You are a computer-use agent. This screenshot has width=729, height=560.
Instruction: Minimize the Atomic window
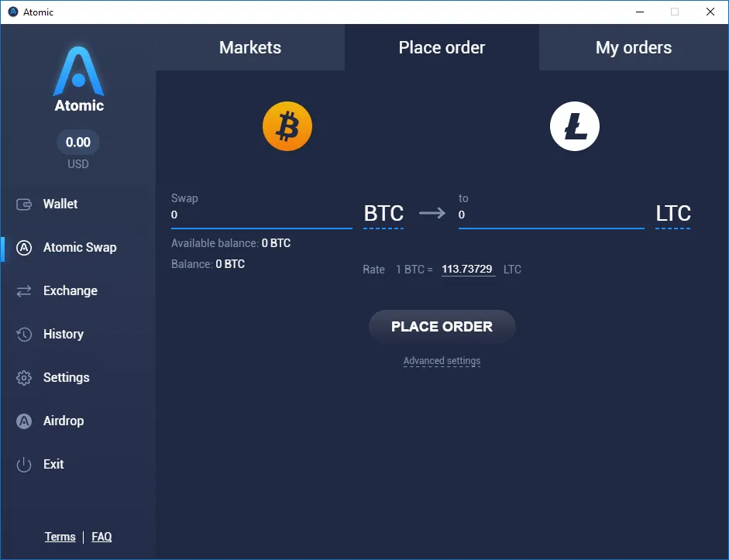point(640,12)
